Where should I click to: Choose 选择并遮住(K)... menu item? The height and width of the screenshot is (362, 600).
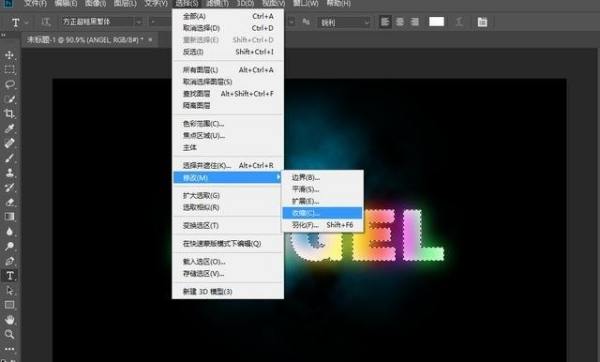coord(228,165)
